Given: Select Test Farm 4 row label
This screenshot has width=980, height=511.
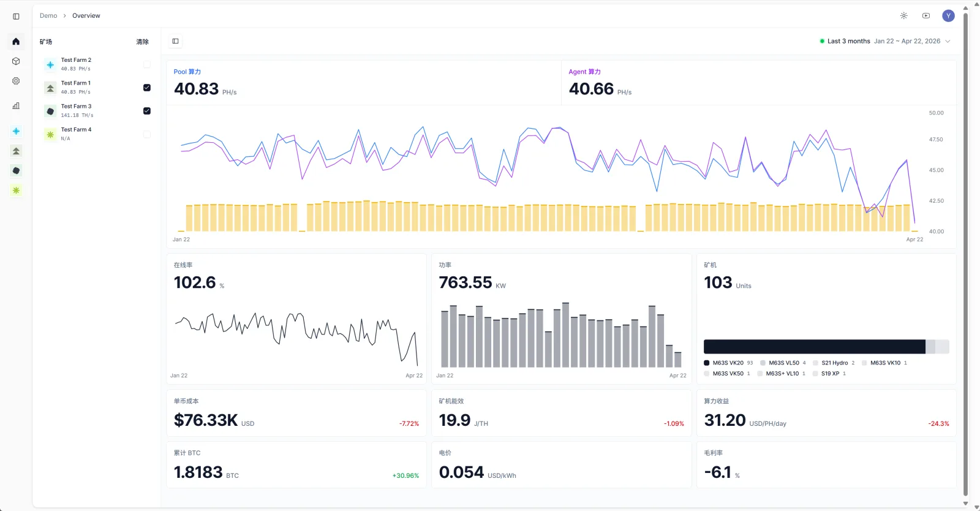Looking at the screenshot, I should pos(76,129).
